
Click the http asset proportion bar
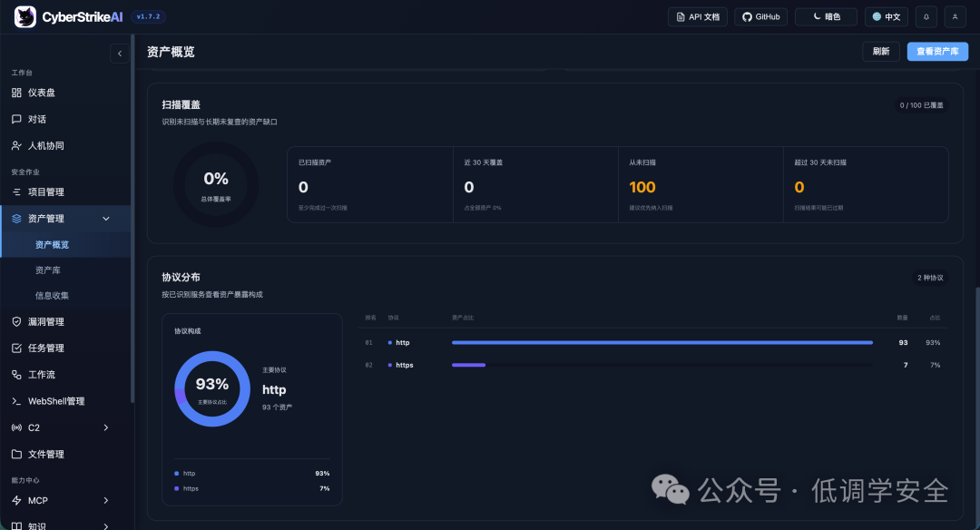click(x=661, y=342)
